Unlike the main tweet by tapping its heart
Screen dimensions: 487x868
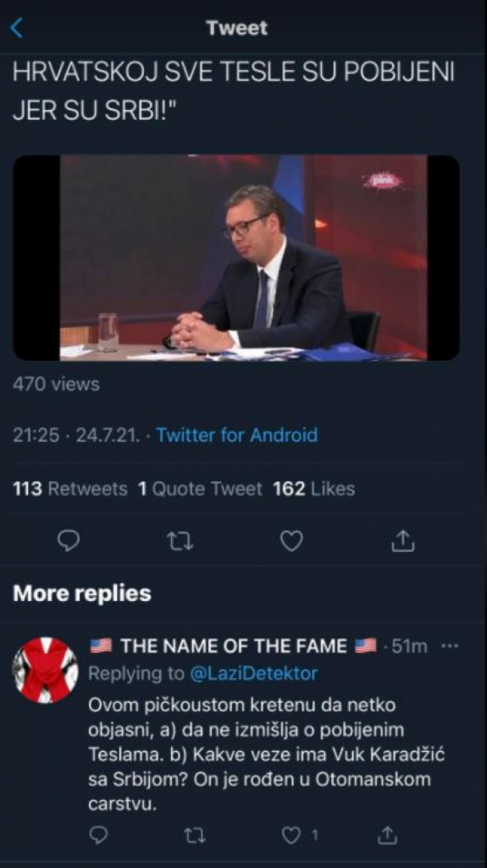pyautogui.click(x=291, y=540)
